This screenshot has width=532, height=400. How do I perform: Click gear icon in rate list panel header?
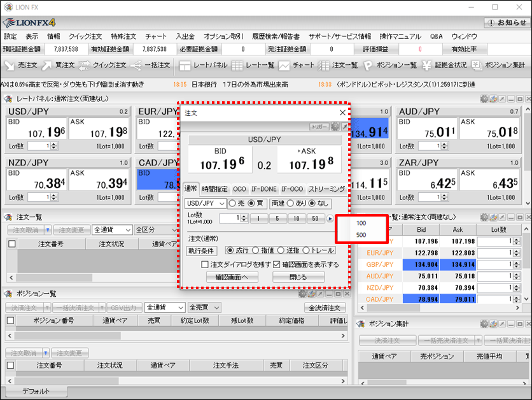[484, 217]
